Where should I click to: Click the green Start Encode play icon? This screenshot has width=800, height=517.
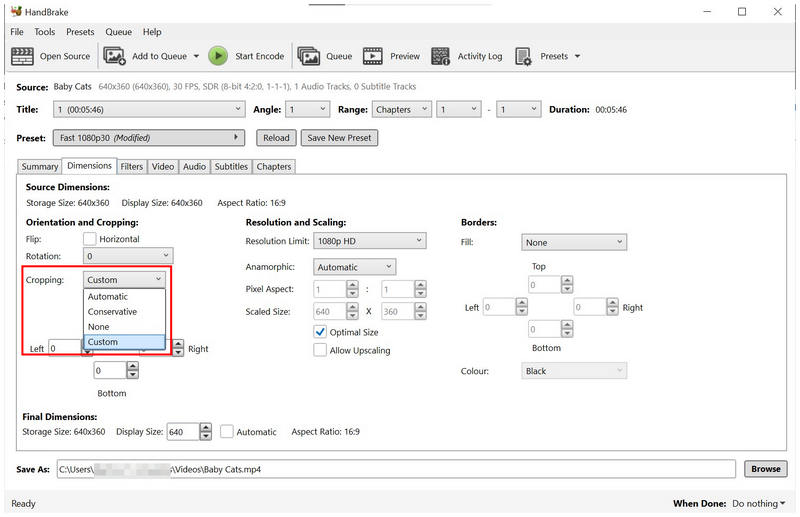tap(218, 56)
